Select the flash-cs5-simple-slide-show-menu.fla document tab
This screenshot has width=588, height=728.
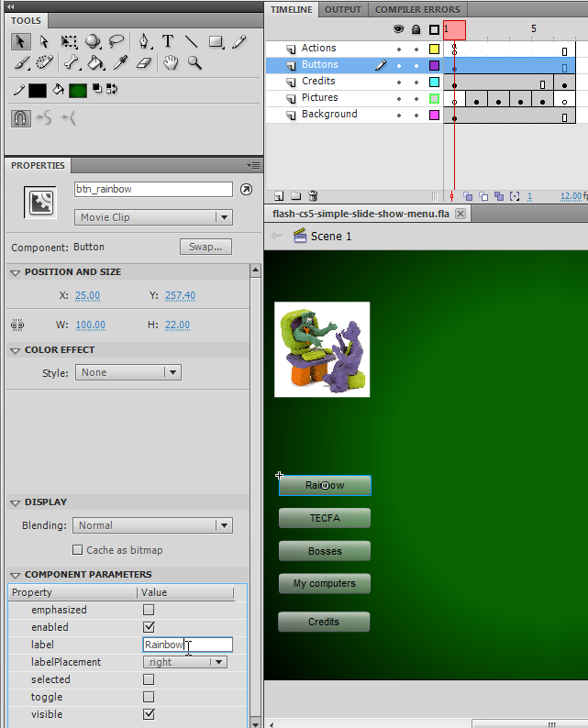click(x=361, y=214)
